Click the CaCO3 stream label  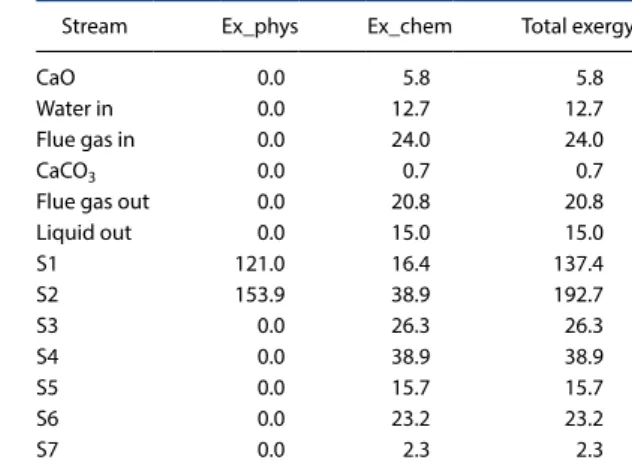[x=66, y=172]
